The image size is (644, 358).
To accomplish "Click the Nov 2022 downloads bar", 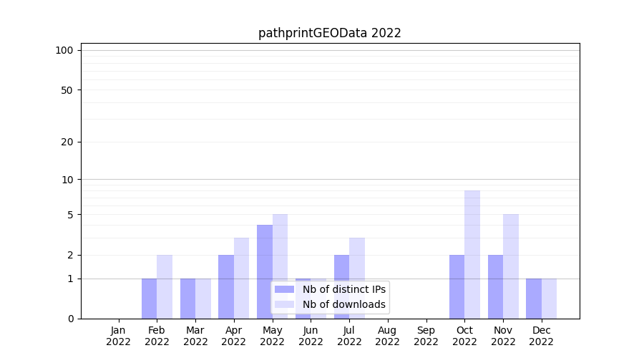I will (x=511, y=265).
